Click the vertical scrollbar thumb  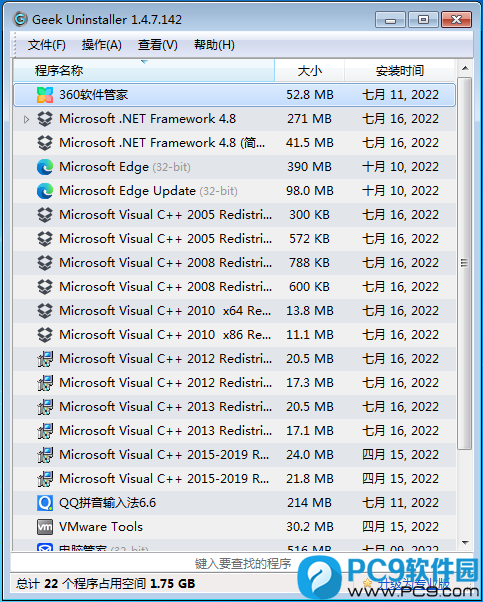465,263
